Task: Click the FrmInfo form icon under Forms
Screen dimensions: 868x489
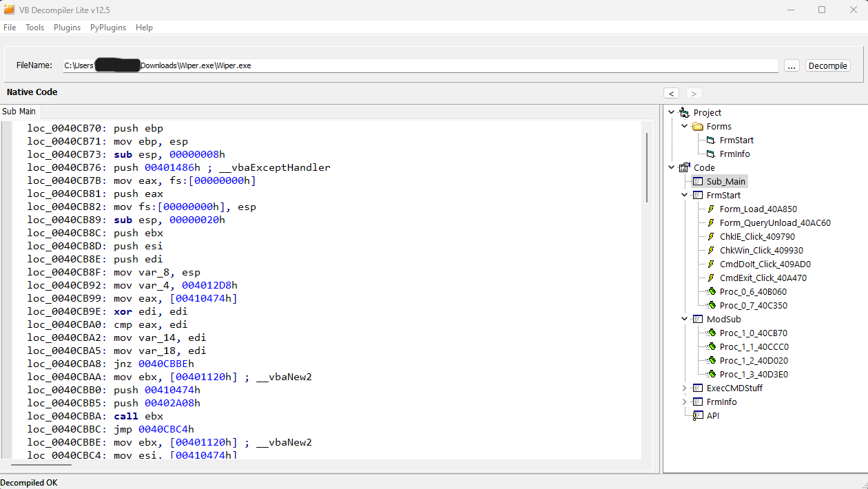Action: tap(711, 154)
